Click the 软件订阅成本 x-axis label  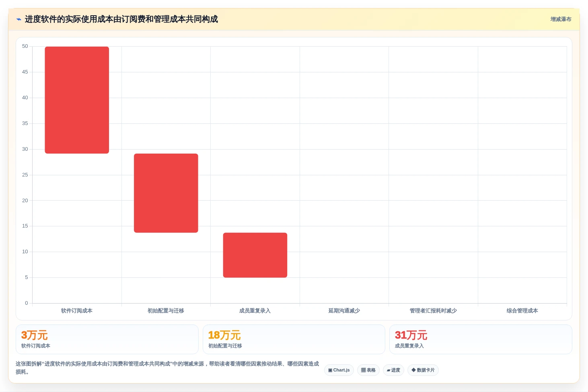77,311
